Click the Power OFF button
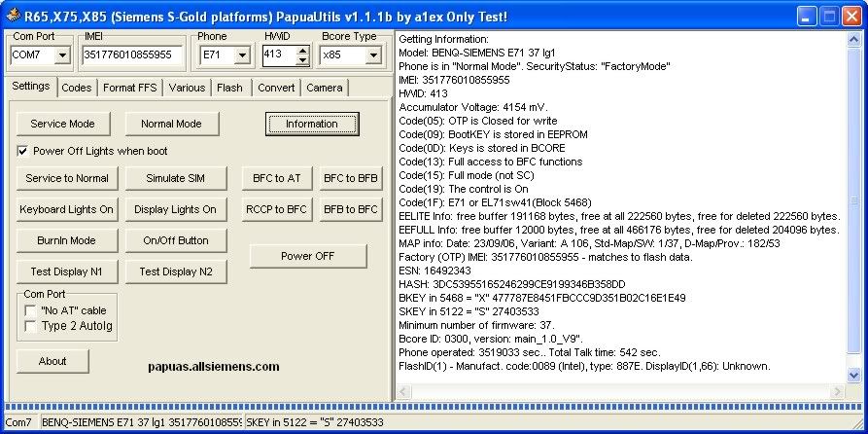868x434 pixels. 308,256
